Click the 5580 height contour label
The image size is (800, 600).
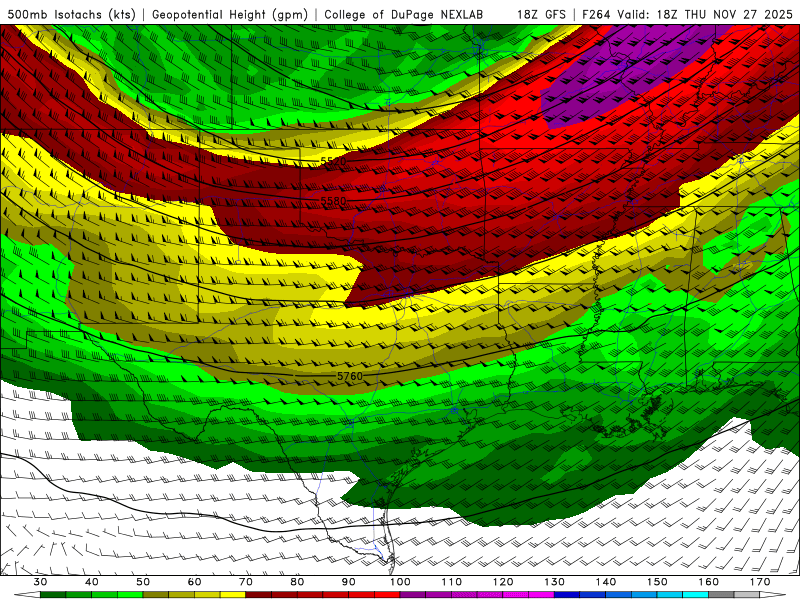[334, 201]
